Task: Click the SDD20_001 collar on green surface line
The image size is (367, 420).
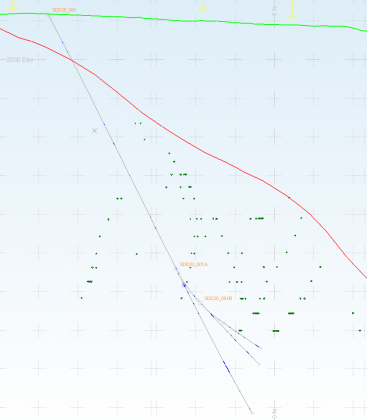Action: coord(48,14)
